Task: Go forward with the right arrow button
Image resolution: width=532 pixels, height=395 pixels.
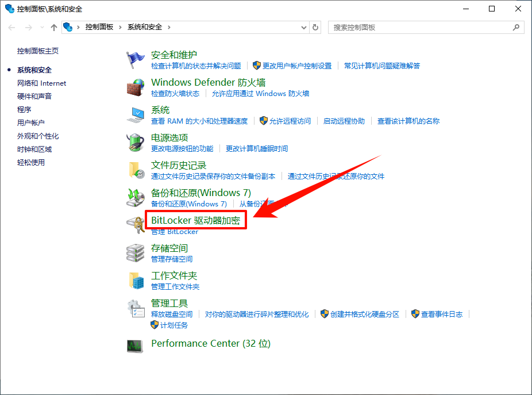Action: pyautogui.click(x=29, y=28)
